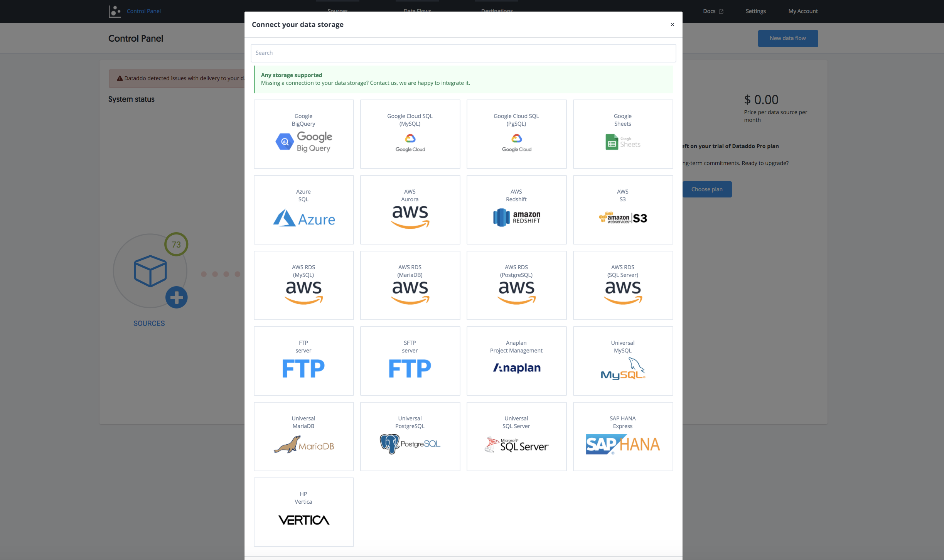
Task: Pick the Azure SQL storage option
Action: (x=303, y=210)
